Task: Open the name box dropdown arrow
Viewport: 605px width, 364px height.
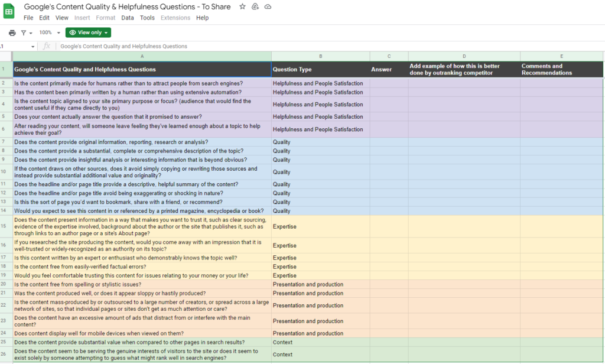Action: click(33, 46)
